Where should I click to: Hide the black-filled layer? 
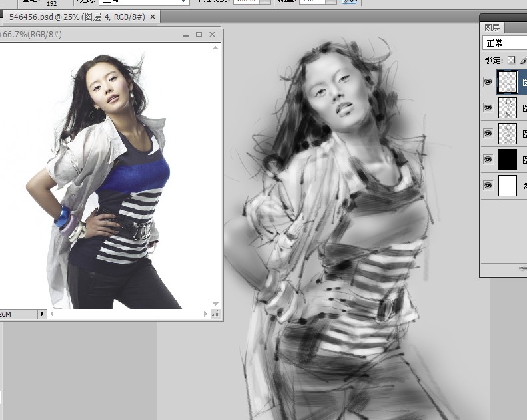coord(488,160)
